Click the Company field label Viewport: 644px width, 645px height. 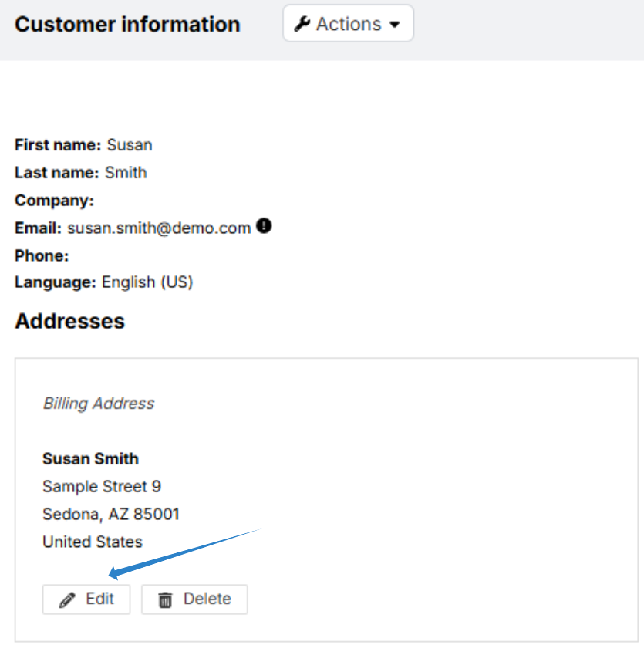pyautogui.click(x=54, y=201)
